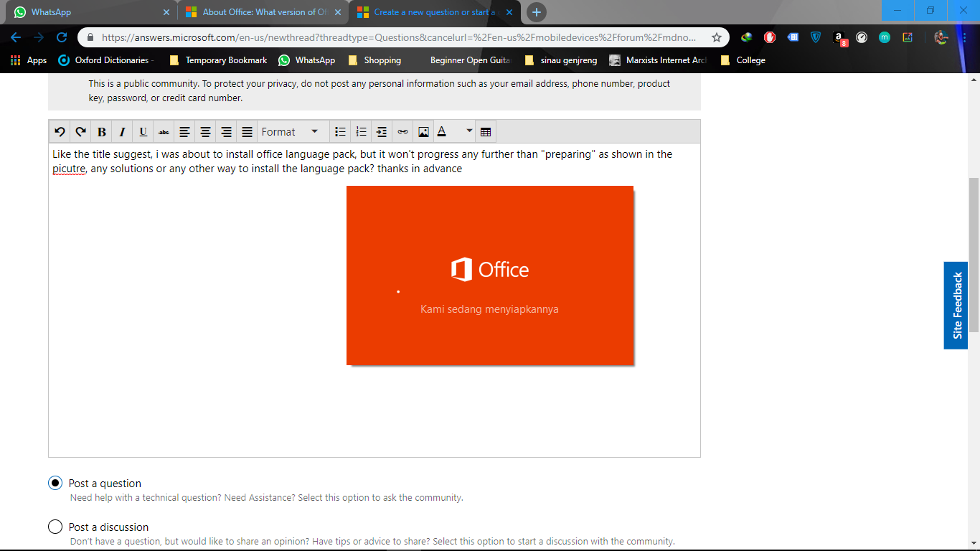Viewport: 980px width, 551px height.
Task: Open the Oxford Dictionaries bookmark
Action: tap(106, 60)
